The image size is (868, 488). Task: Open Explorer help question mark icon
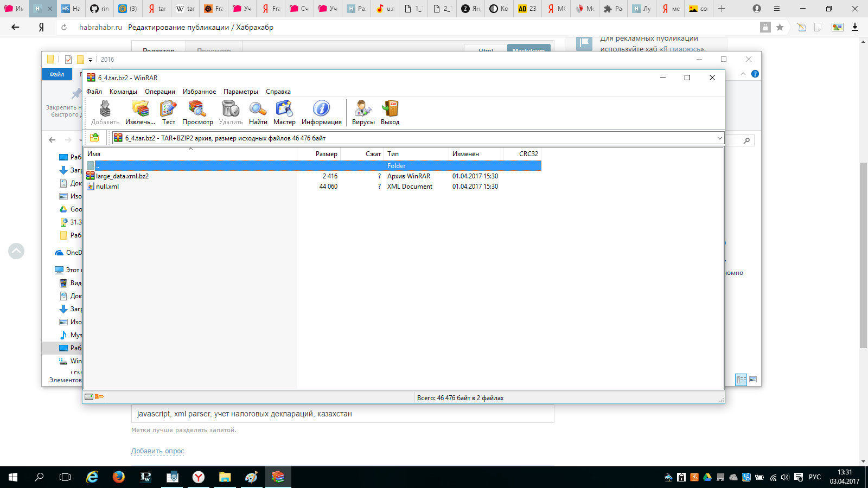click(755, 74)
